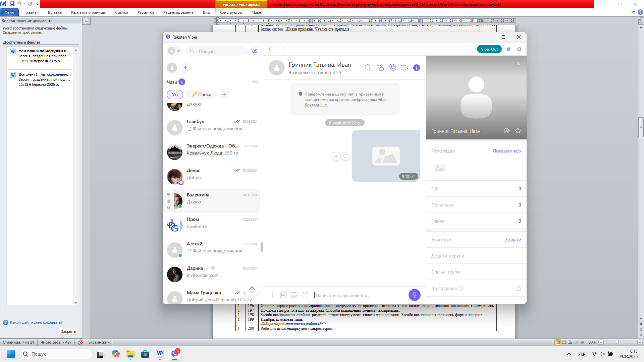The image size is (644, 362).
Task: Open the message attachment plus menu
Action: tap(273, 295)
